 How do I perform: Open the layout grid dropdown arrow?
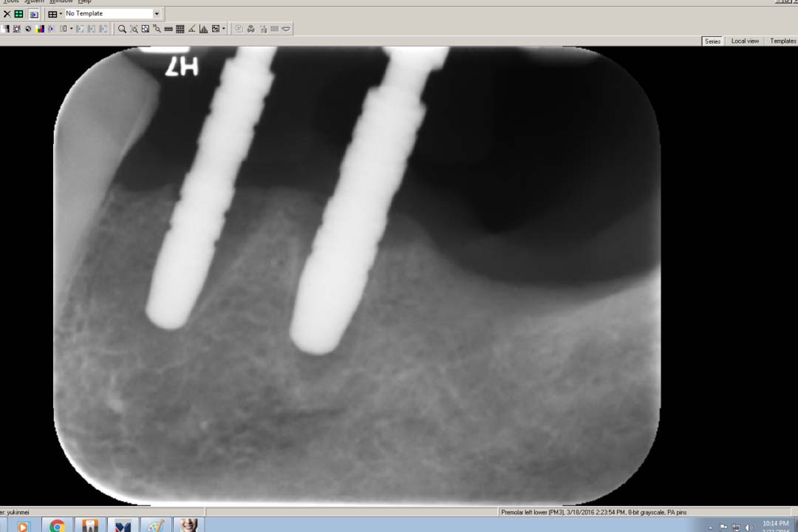click(x=61, y=14)
